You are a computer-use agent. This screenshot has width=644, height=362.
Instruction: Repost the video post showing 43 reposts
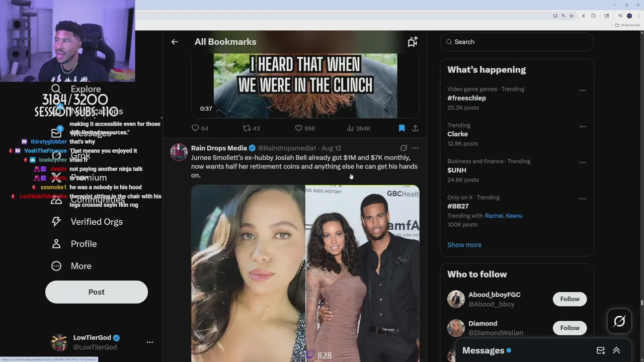click(x=251, y=128)
